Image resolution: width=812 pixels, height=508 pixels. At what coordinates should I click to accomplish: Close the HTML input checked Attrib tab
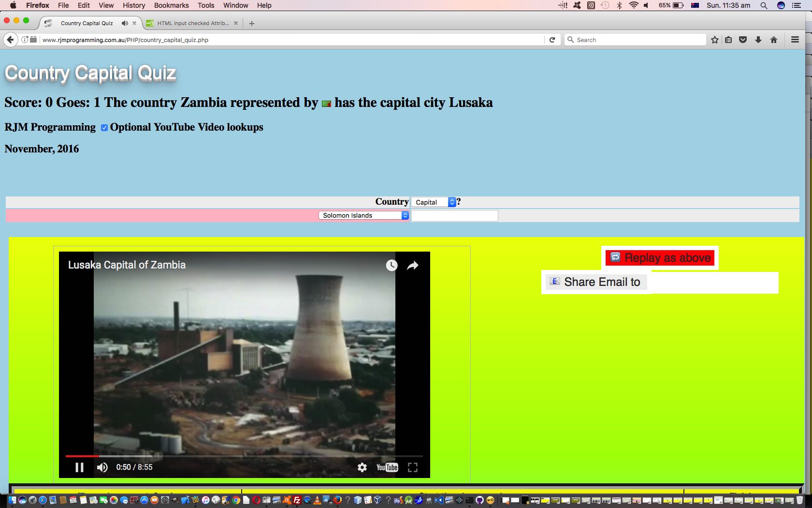point(236,23)
